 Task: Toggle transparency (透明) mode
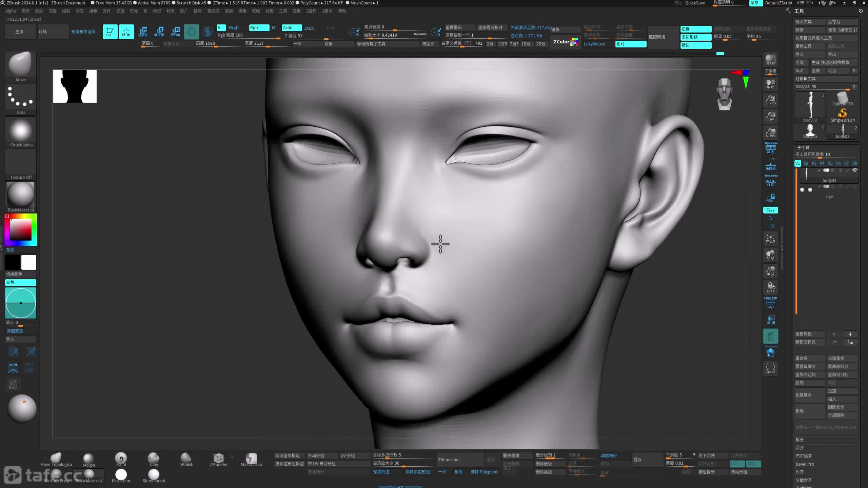click(x=770, y=320)
